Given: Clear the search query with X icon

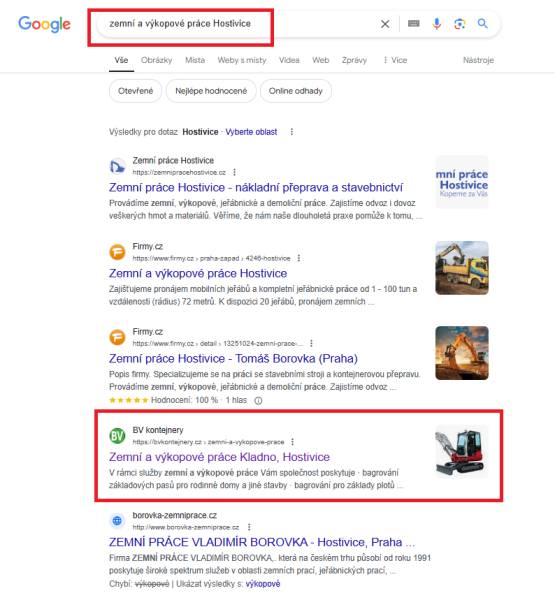Looking at the screenshot, I should [x=385, y=24].
